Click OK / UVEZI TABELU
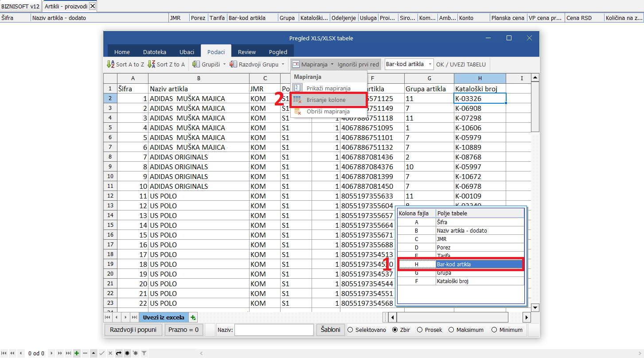 [x=461, y=64]
